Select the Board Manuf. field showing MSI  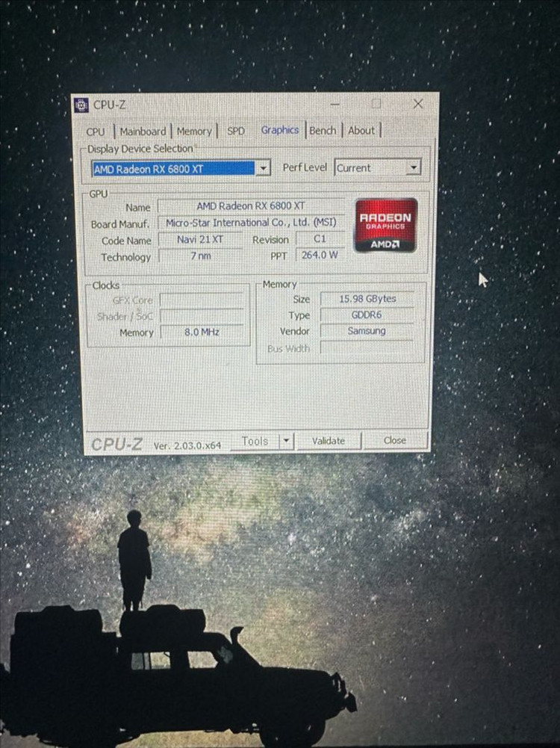tap(251, 223)
